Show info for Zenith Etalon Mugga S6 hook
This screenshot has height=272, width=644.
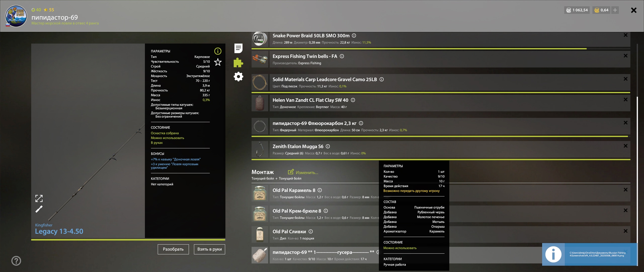point(328,146)
